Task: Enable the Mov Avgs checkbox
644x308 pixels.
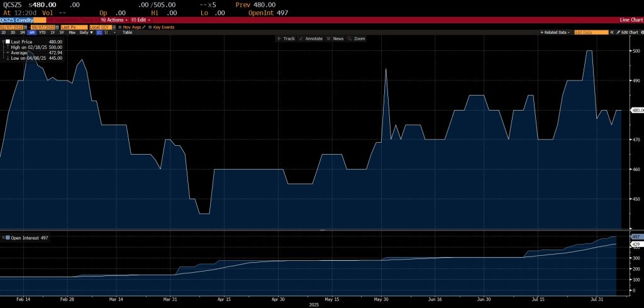Action: coord(120,27)
